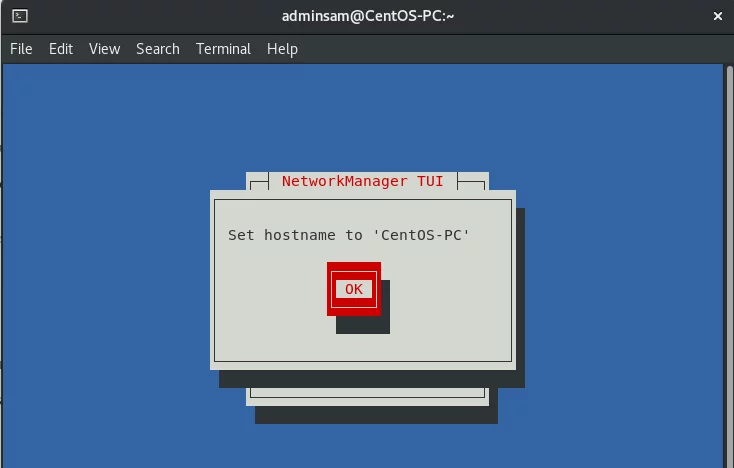The height and width of the screenshot is (468, 734).
Task: Close the terminal window
Action: [718, 16]
